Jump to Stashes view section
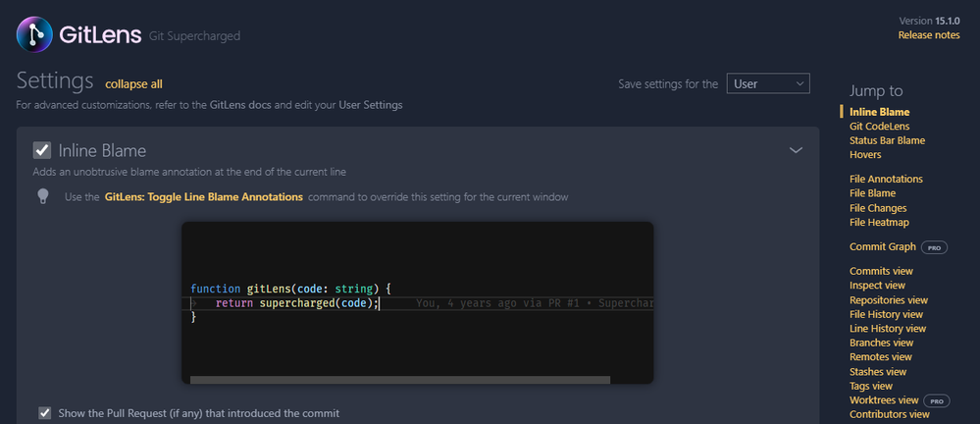 pyautogui.click(x=878, y=372)
